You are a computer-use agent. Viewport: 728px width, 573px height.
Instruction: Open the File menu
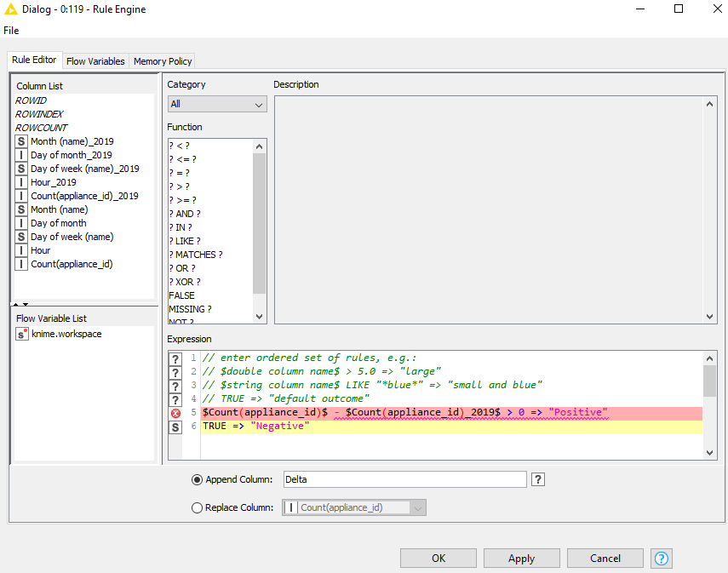tap(11, 31)
